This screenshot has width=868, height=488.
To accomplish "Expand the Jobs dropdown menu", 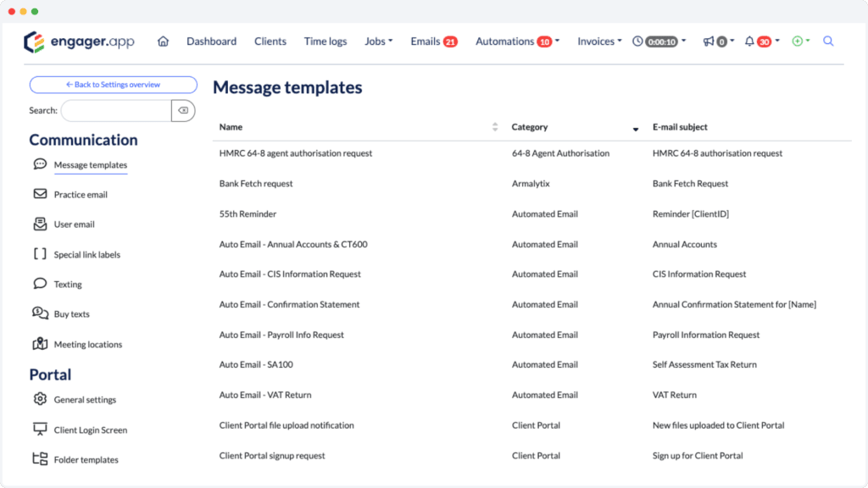I will click(379, 42).
